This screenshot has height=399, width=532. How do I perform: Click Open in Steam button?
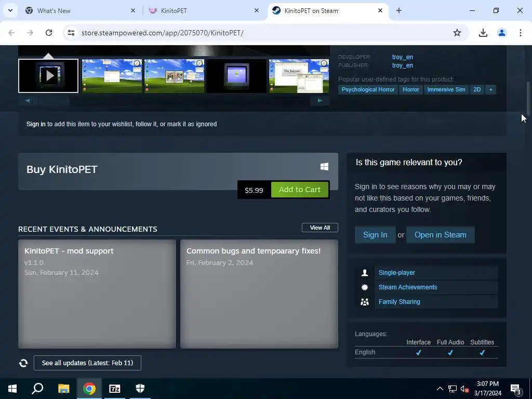click(x=441, y=235)
